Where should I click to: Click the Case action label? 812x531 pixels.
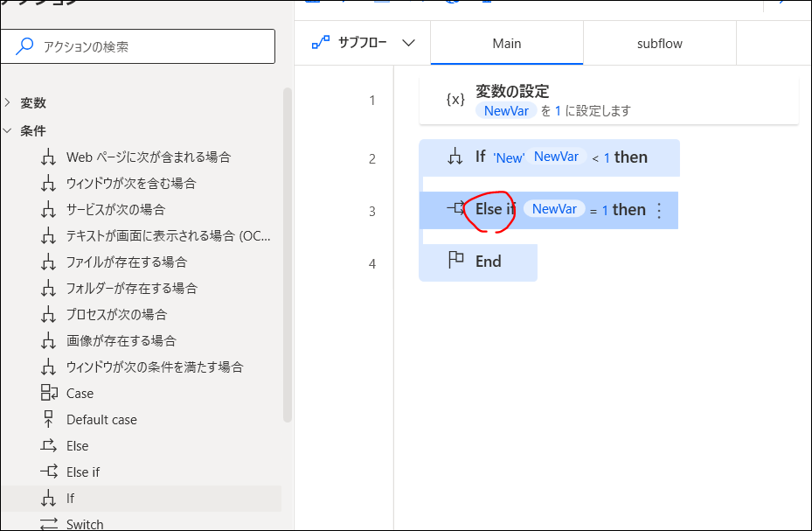pos(80,393)
